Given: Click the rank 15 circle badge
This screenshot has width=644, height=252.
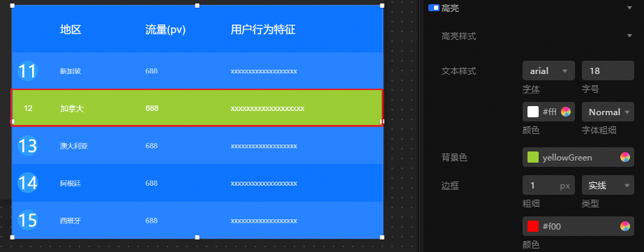Looking at the screenshot, I should click(x=27, y=221).
